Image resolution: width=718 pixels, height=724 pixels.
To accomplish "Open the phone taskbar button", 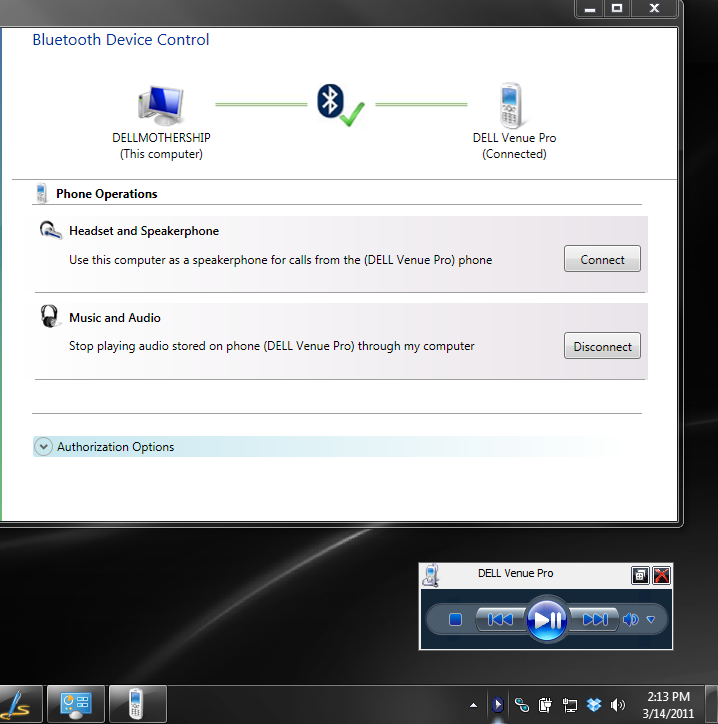I will (x=137, y=704).
